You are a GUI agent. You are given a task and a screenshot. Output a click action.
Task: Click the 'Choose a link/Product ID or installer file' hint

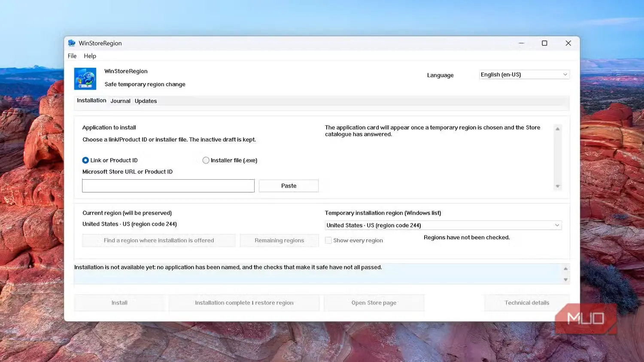[169, 140]
